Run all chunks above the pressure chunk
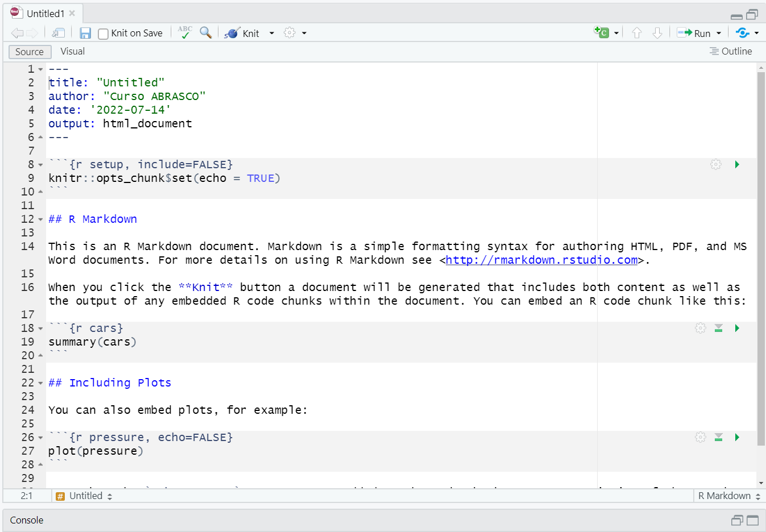This screenshot has height=532, width=766. (x=719, y=437)
